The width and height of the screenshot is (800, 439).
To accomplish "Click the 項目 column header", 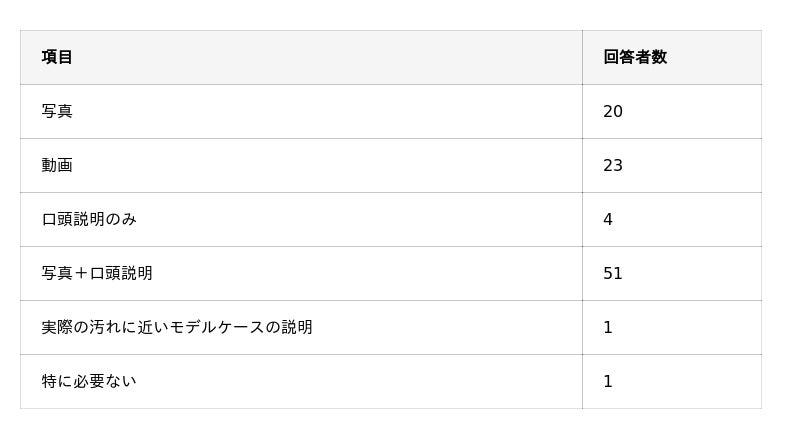I will point(57,57).
